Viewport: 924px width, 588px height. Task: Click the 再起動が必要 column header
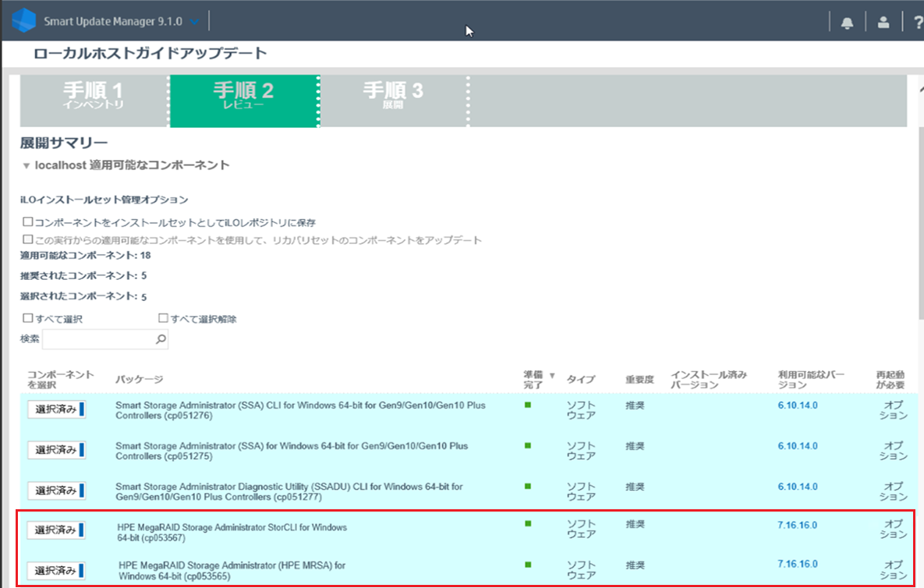pos(890,380)
